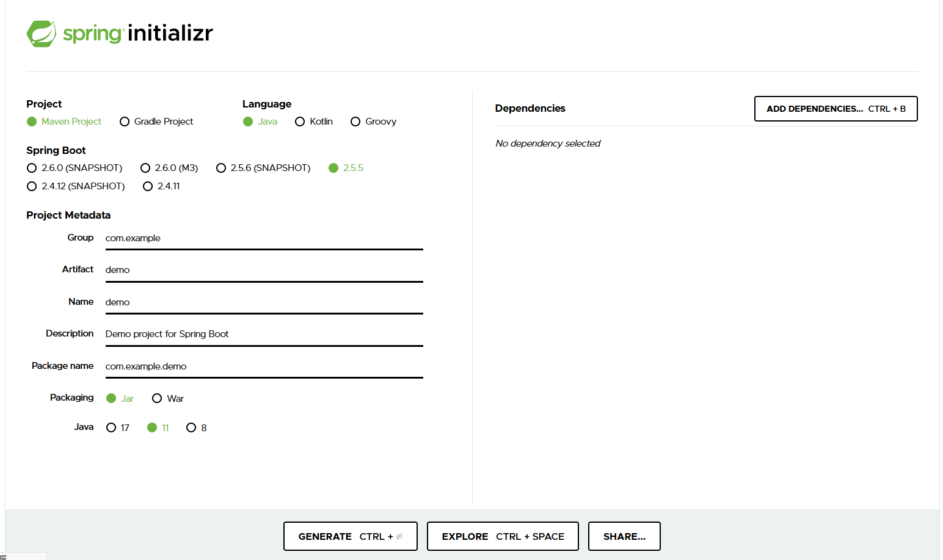The width and height of the screenshot is (943, 560).
Task: Choose Groovy language option
Action: tap(355, 122)
